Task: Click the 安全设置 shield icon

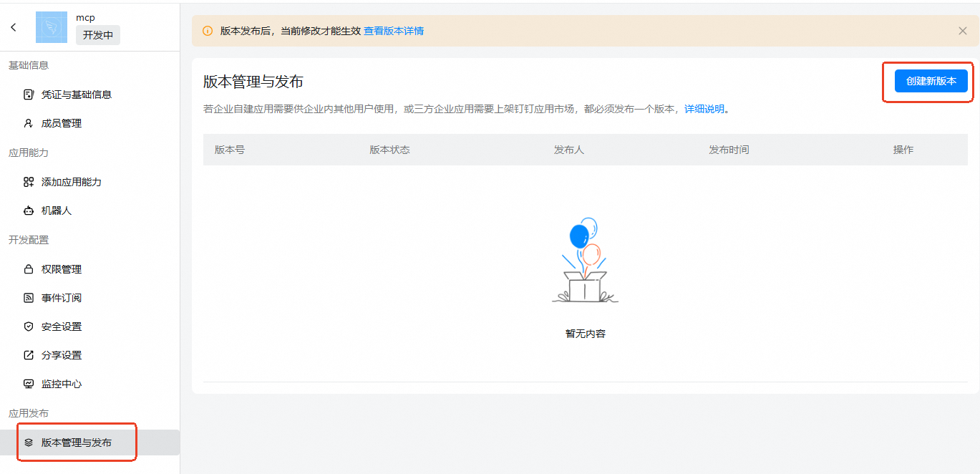Action: [29, 327]
